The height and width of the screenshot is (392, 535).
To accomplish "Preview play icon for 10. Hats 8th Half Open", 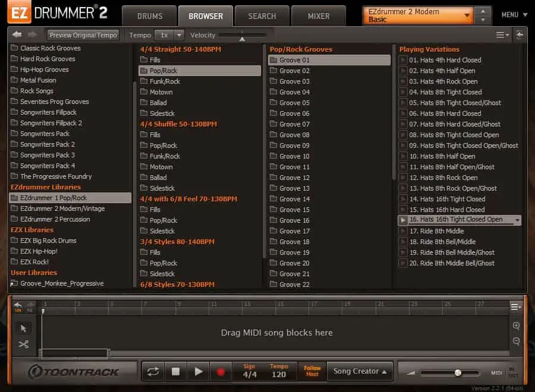I will coord(403,156).
